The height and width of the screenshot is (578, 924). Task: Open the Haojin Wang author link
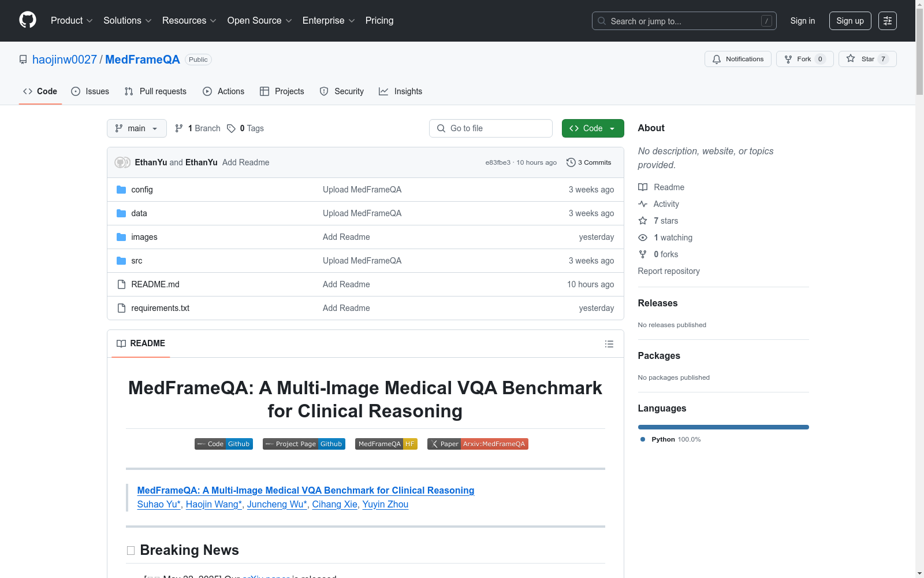click(214, 504)
